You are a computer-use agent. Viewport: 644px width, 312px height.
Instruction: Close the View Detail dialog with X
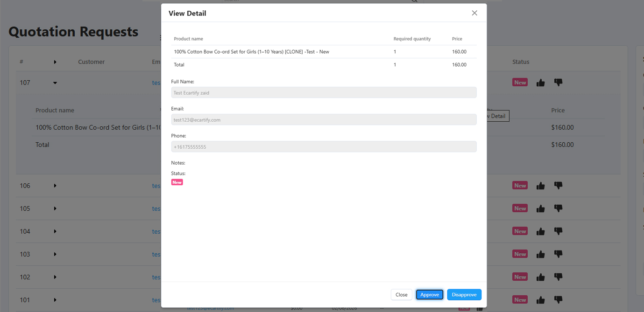474,13
